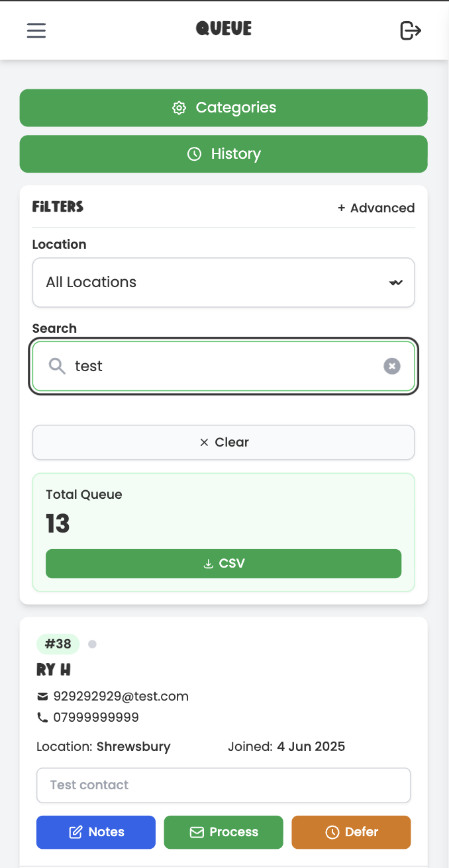
Task: Clear search text with the x icon
Action: point(392,366)
